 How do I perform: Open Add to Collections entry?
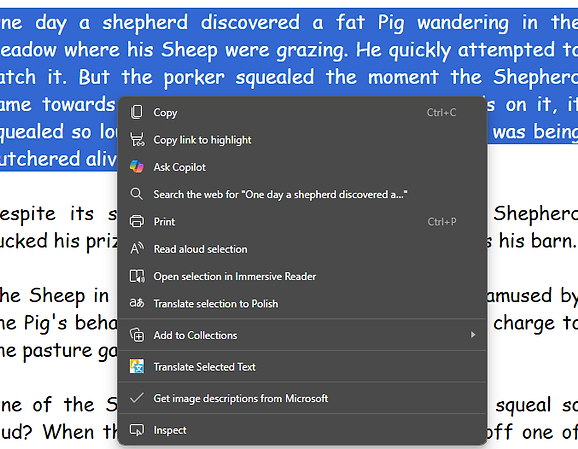point(302,335)
